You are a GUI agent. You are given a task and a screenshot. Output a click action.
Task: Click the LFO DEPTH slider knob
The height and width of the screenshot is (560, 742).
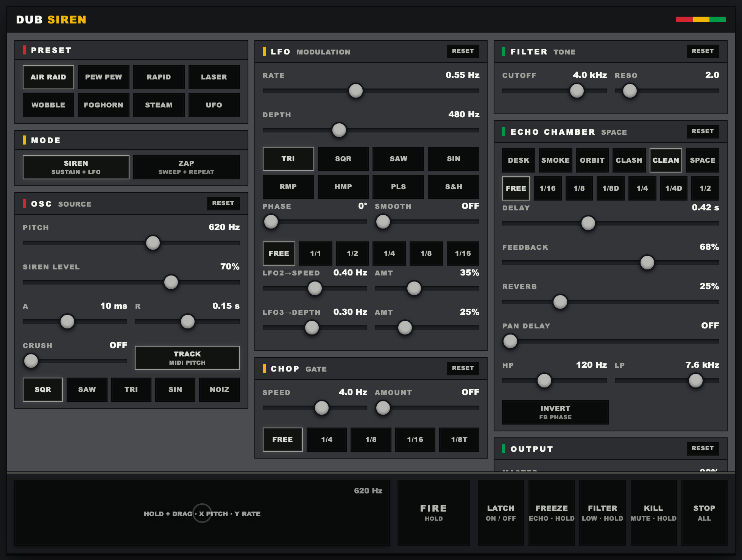pos(339,130)
